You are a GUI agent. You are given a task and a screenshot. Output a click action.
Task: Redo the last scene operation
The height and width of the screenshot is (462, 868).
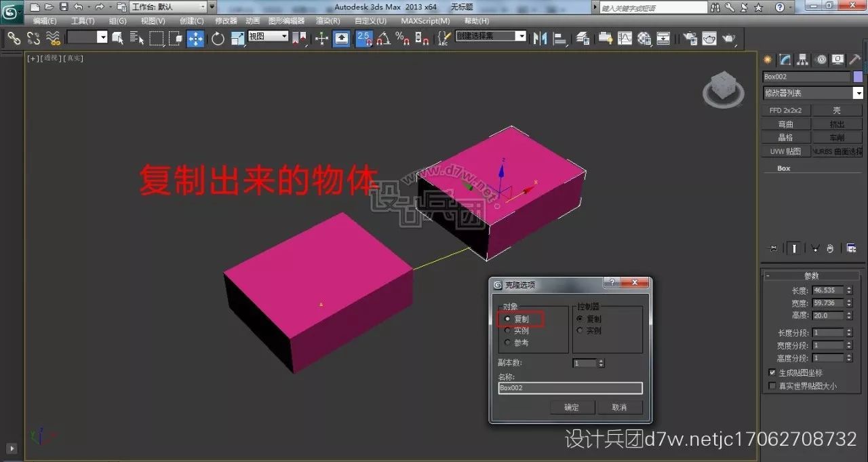[x=99, y=7]
